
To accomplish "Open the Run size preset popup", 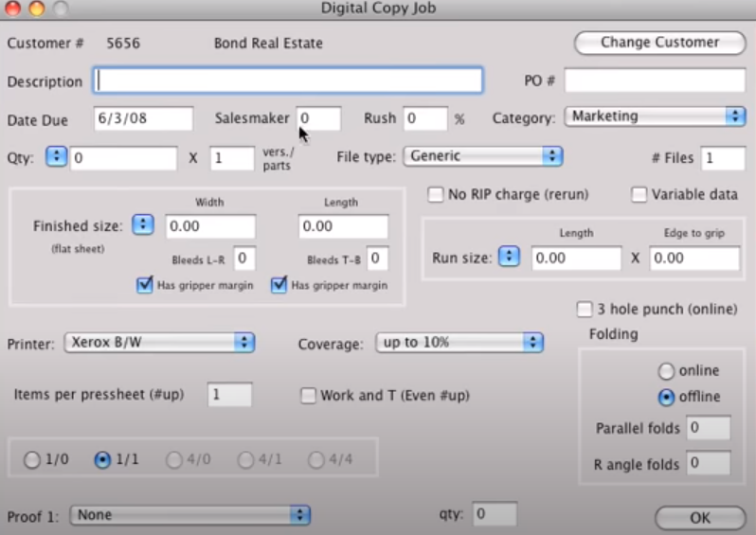I will point(509,257).
